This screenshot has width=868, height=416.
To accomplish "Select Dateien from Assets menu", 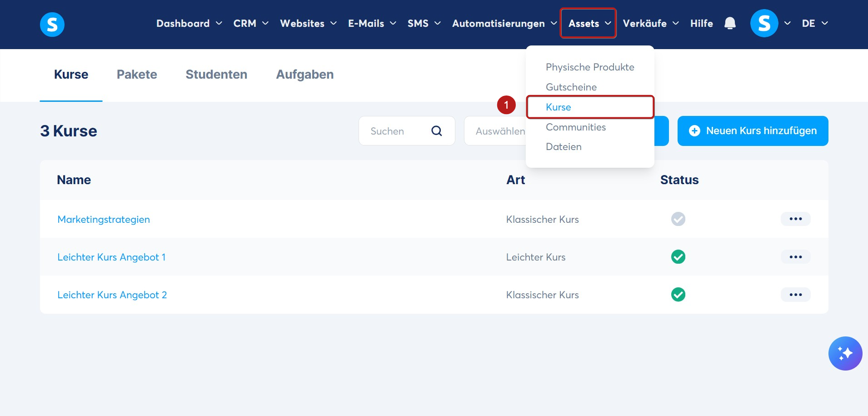I will click(x=564, y=146).
